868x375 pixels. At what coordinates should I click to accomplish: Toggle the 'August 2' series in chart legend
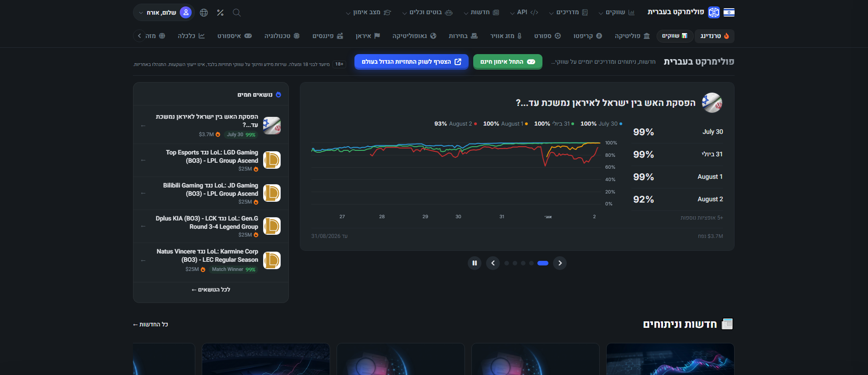coord(456,124)
